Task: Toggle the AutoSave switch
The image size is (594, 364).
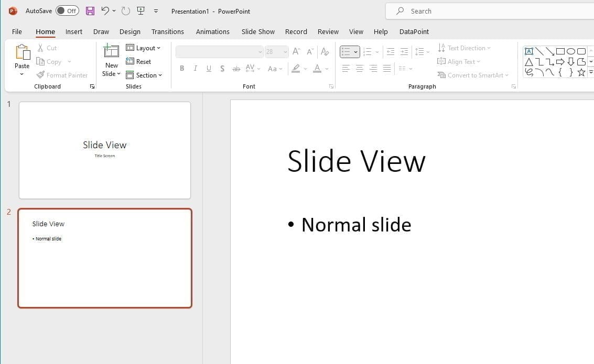Action: click(x=67, y=11)
